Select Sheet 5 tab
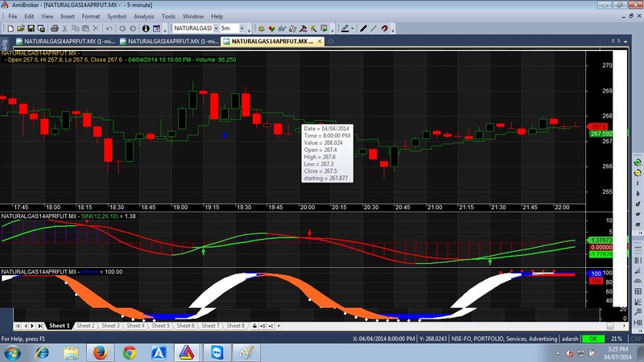The height and width of the screenshot is (362, 644). (160, 326)
